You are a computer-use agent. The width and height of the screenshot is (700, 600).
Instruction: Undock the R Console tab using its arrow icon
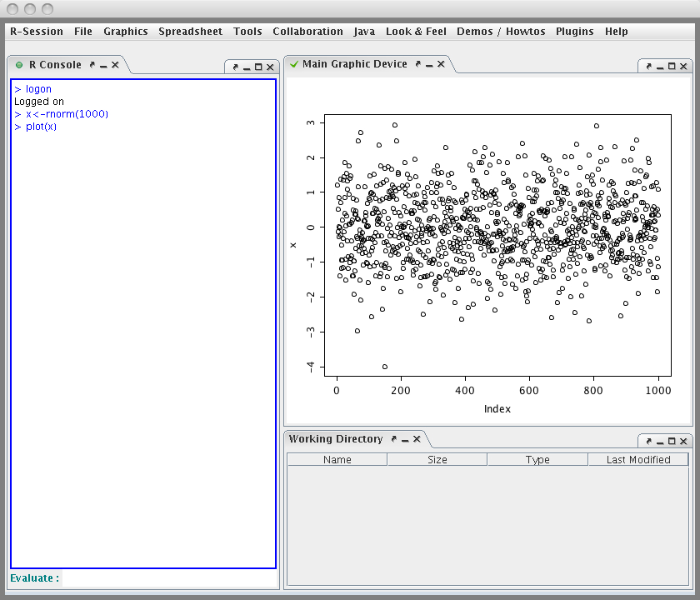92,65
